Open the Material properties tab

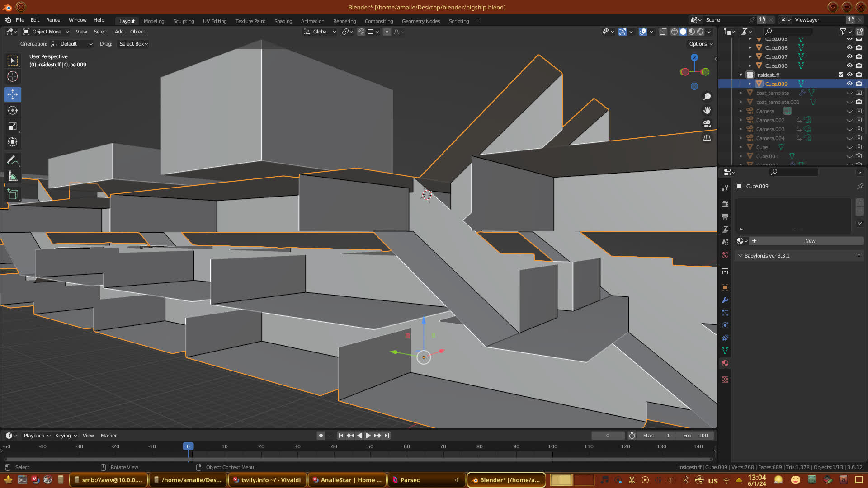pos(725,363)
